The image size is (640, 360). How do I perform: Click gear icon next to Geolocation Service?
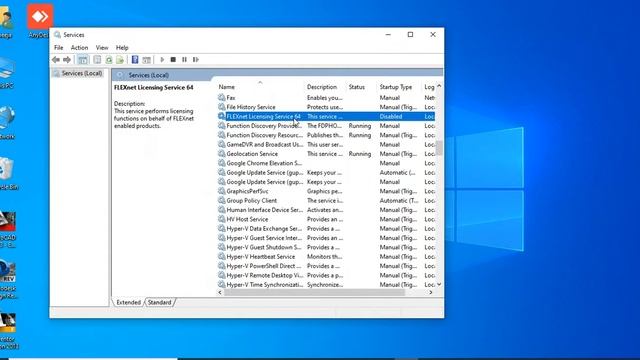pos(221,154)
